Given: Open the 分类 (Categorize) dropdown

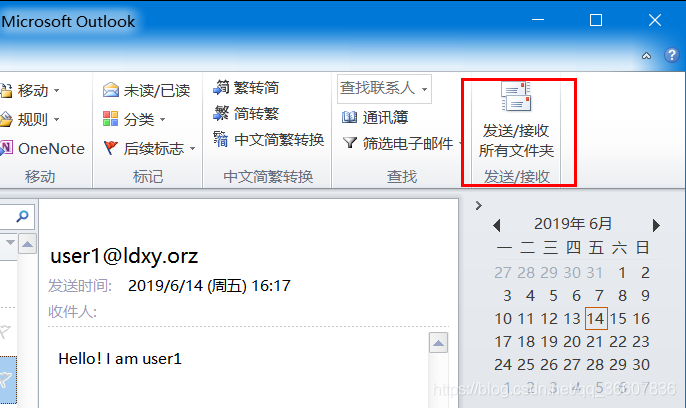Looking at the screenshot, I should (x=134, y=119).
